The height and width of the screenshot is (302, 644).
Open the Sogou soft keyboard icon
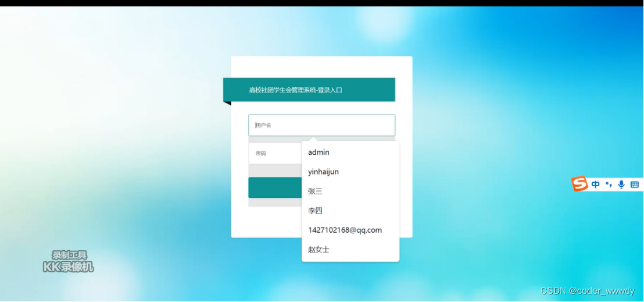(x=635, y=184)
